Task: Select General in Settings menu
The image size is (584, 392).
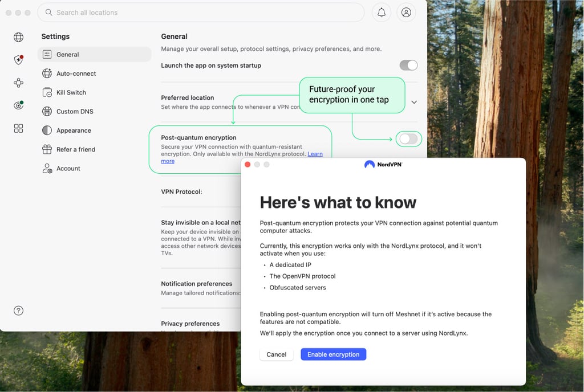Action: 94,54
